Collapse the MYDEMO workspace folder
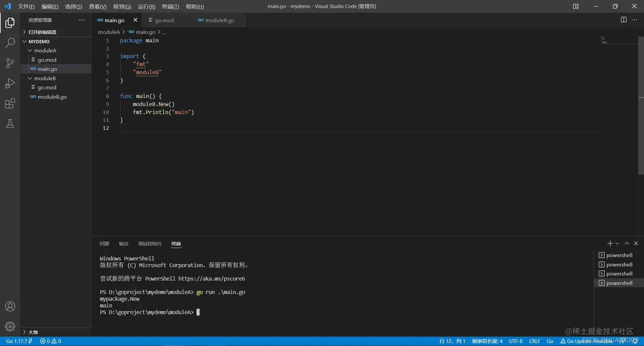The height and width of the screenshot is (346, 644). [56, 41]
